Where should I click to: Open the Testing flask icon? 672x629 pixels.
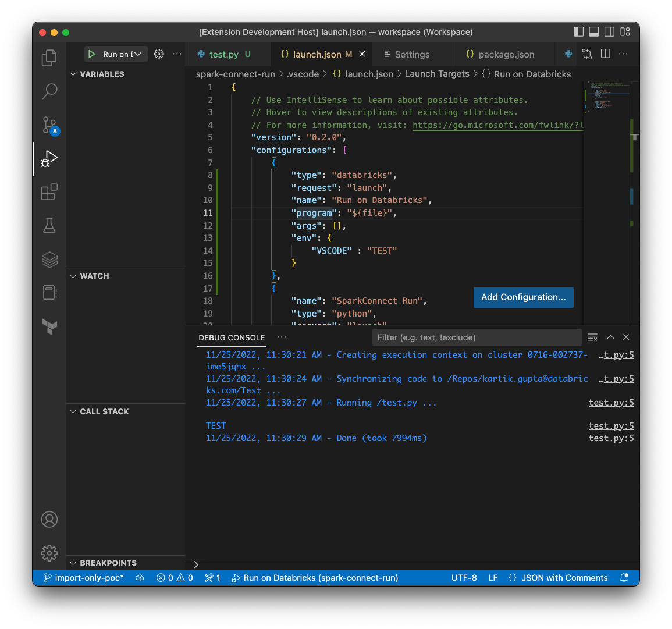pyautogui.click(x=49, y=226)
